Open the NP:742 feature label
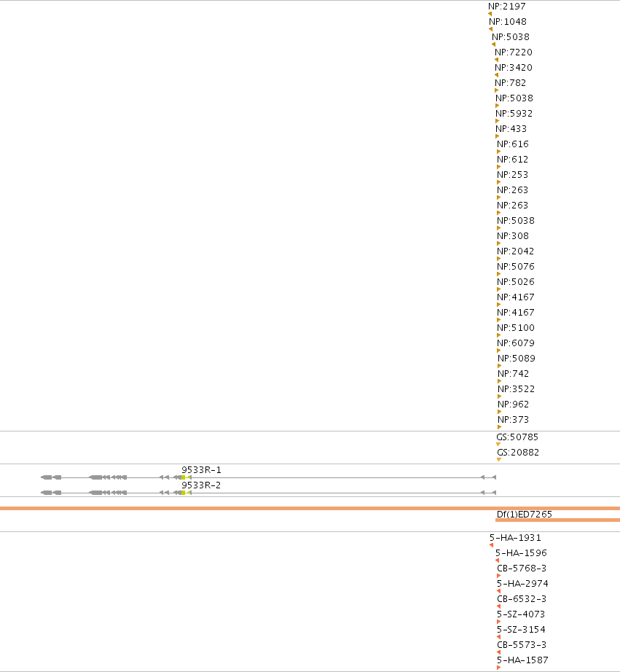 (x=514, y=374)
